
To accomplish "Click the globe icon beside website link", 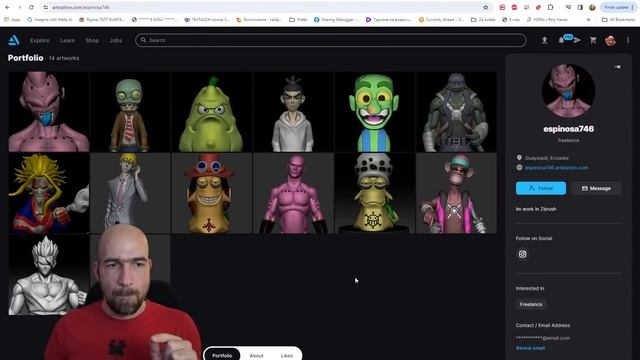I will coord(519,167).
